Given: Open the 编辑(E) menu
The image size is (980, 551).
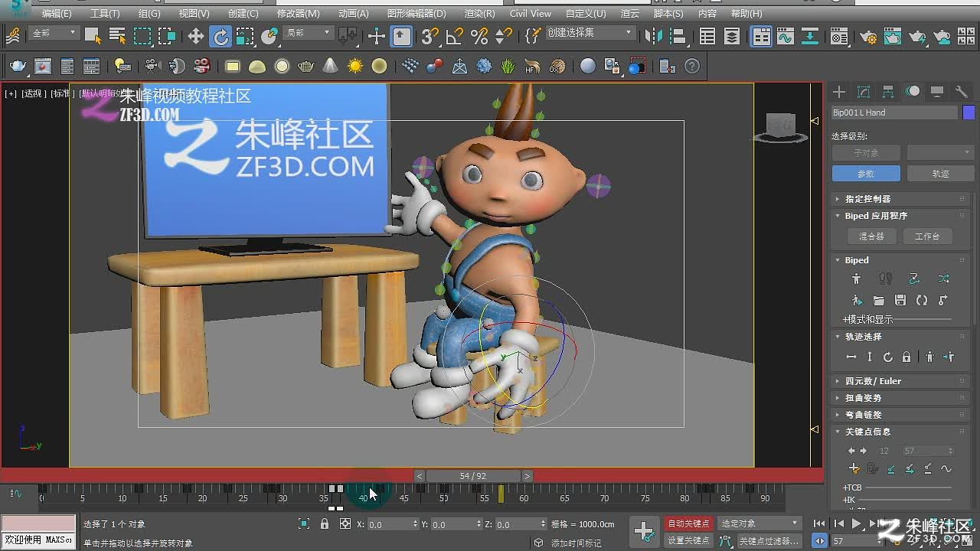Looking at the screenshot, I should [57, 14].
